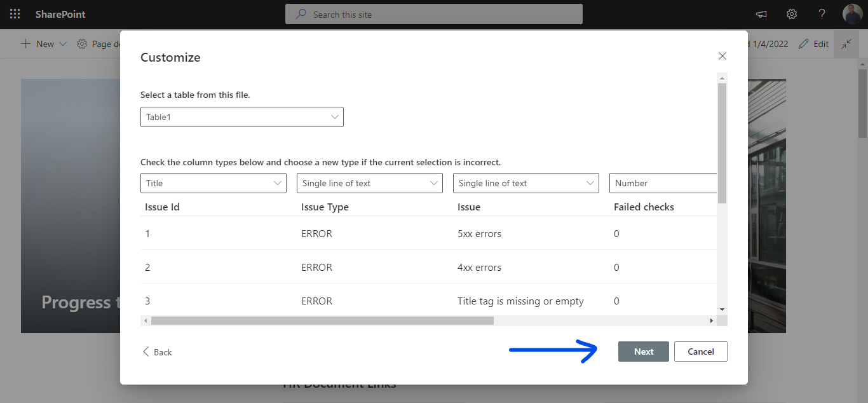Click inside the Search this site field
Image resolution: width=868 pixels, height=403 pixels.
pos(434,14)
